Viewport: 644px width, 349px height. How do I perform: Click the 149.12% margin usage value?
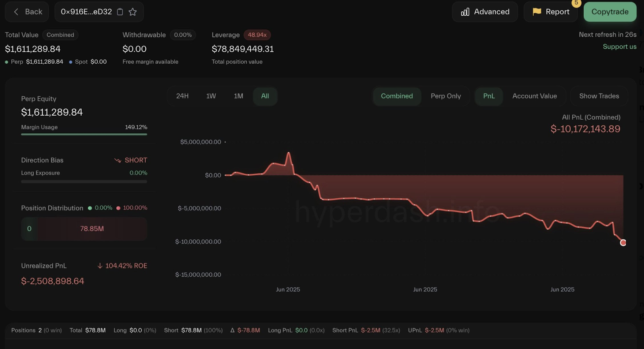pos(136,127)
